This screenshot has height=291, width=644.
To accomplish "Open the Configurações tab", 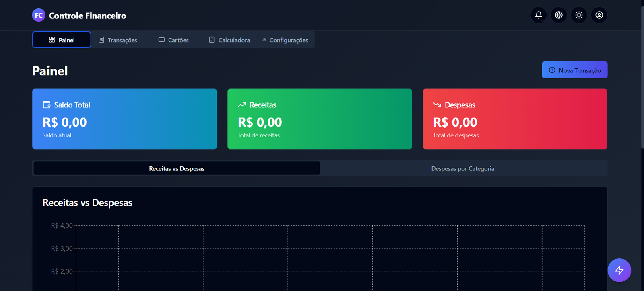I will [x=285, y=40].
